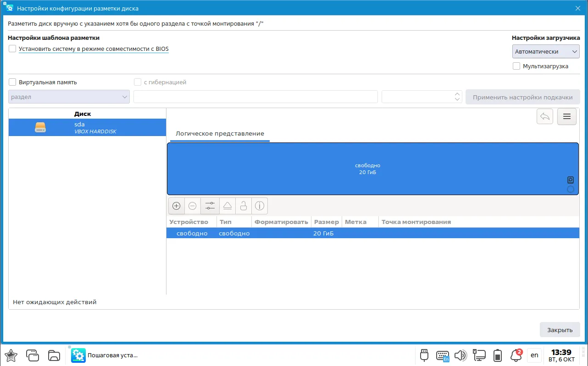The image size is (588, 366).
Task: Click the remove partition minus icon
Action: point(193,206)
